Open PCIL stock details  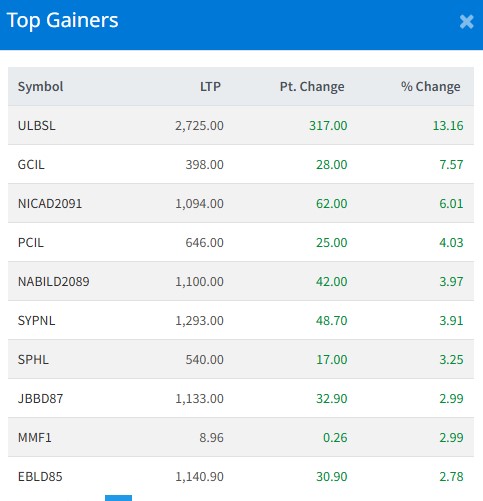31,243
